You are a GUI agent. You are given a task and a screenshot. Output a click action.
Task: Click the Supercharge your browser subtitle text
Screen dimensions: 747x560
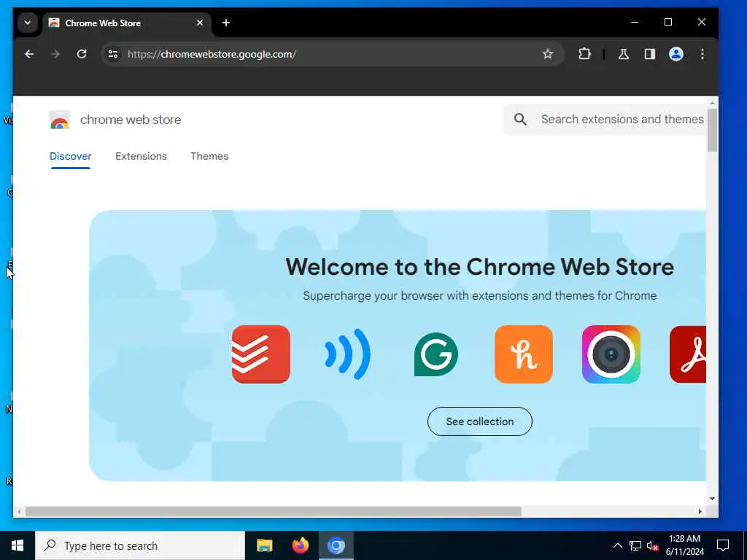tap(480, 296)
